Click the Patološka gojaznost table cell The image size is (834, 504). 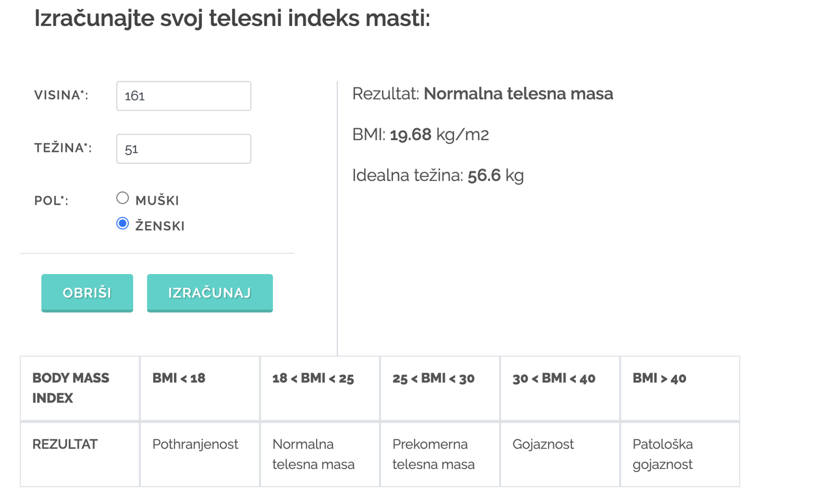[663, 454]
